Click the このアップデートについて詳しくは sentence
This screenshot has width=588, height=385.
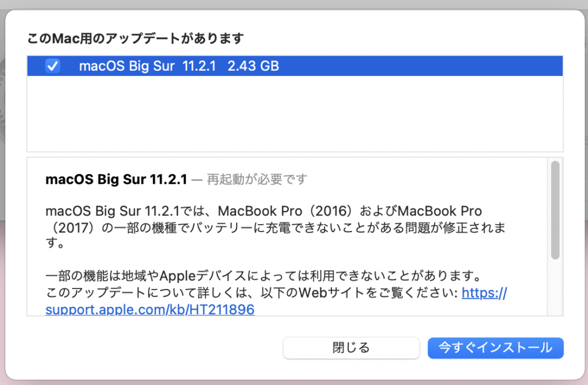(252, 292)
